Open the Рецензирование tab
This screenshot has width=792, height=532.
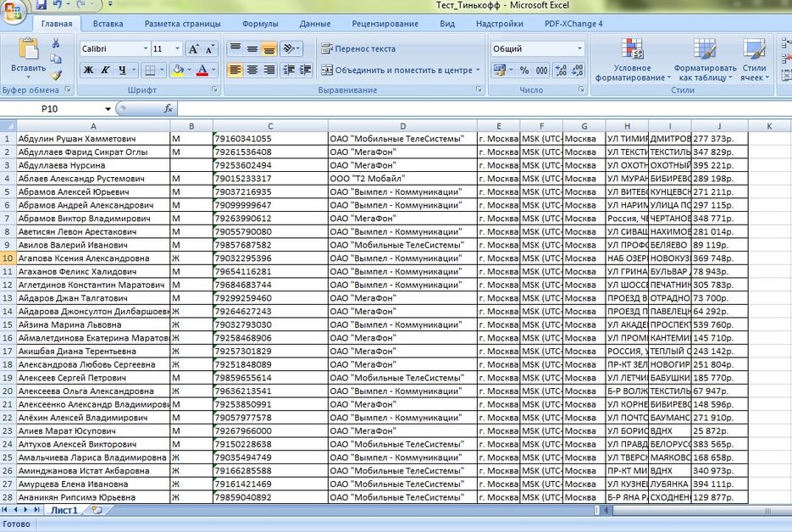coord(385,23)
